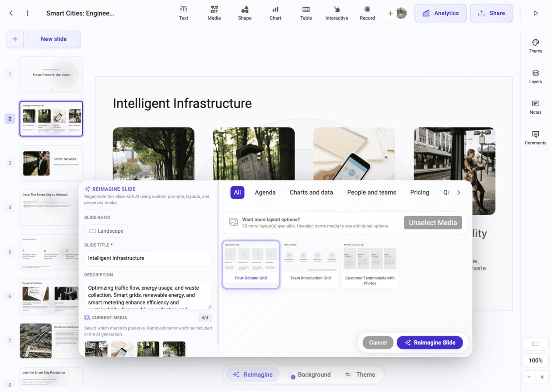
Task: Switch to the Charts and data tab
Action: 311,192
